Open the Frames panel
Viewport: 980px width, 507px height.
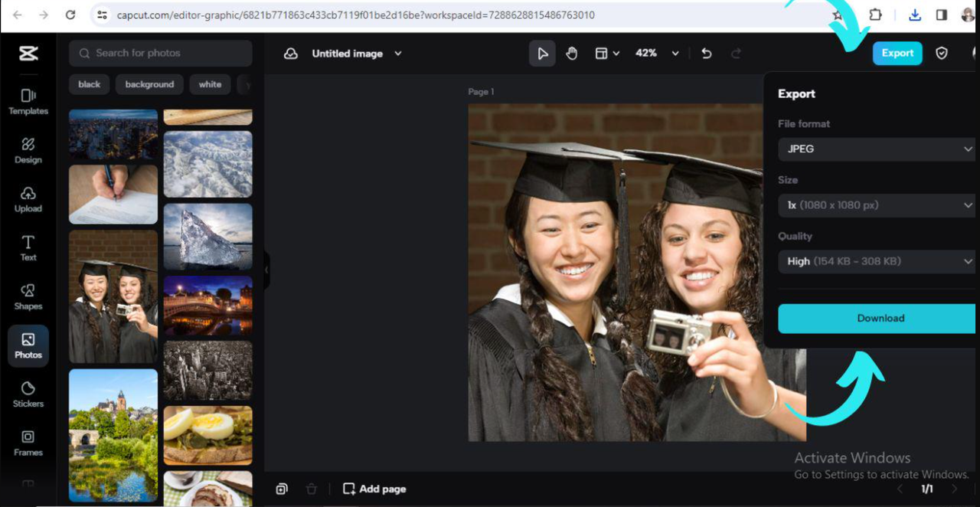tap(28, 443)
